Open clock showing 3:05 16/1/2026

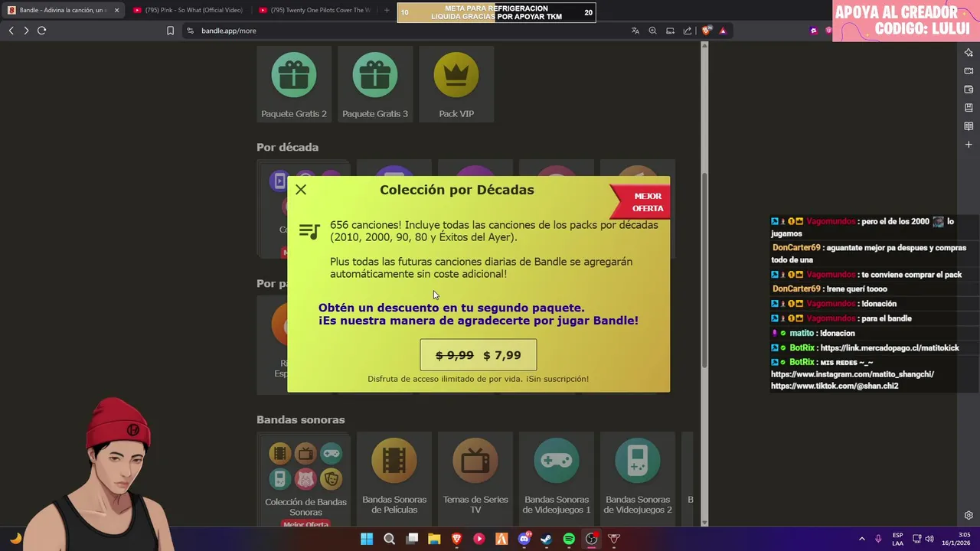click(956, 539)
